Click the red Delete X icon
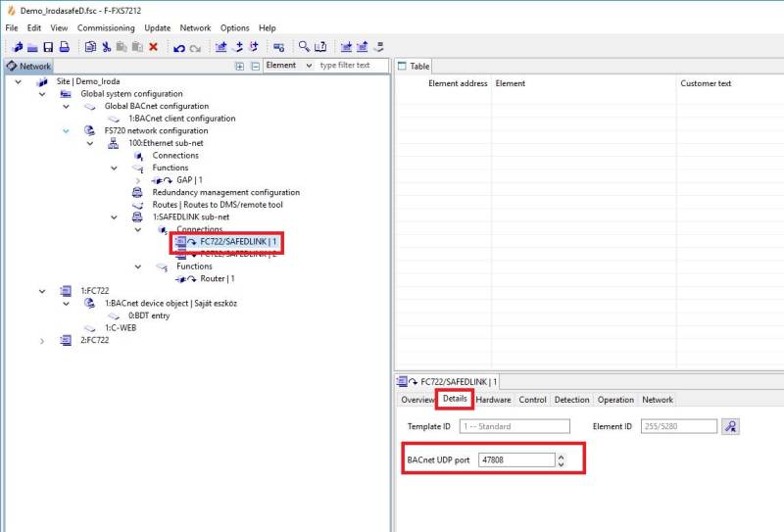 pyautogui.click(x=153, y=47)
